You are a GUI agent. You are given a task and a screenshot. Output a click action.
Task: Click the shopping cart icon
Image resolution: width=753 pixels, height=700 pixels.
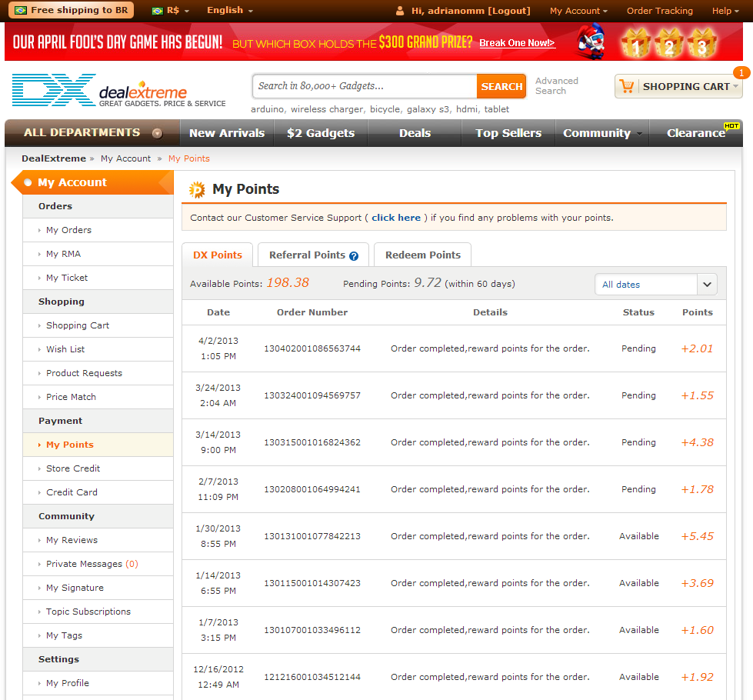[x=627, y=86]
